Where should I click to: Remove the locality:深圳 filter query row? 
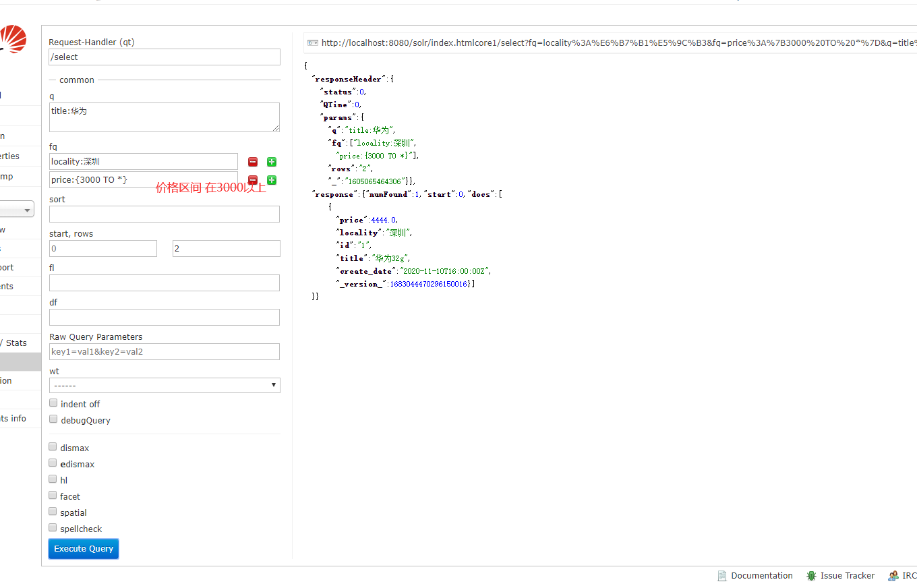(253, 162)
